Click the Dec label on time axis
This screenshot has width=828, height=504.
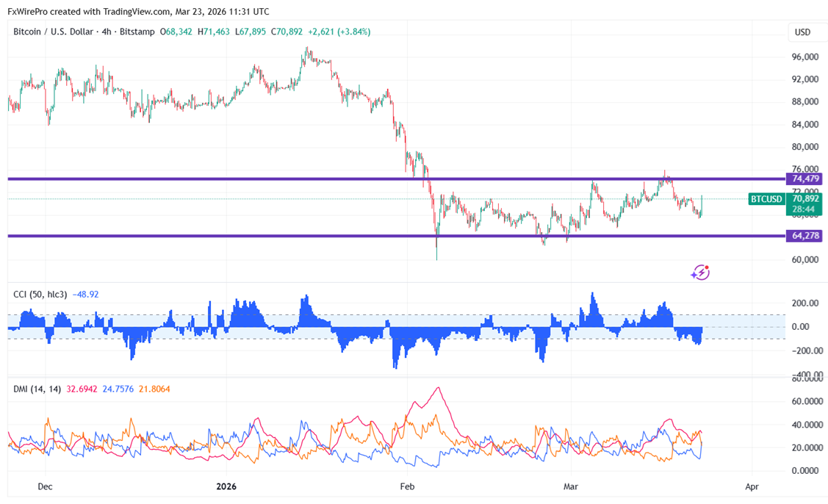click(x=45, y=486)
